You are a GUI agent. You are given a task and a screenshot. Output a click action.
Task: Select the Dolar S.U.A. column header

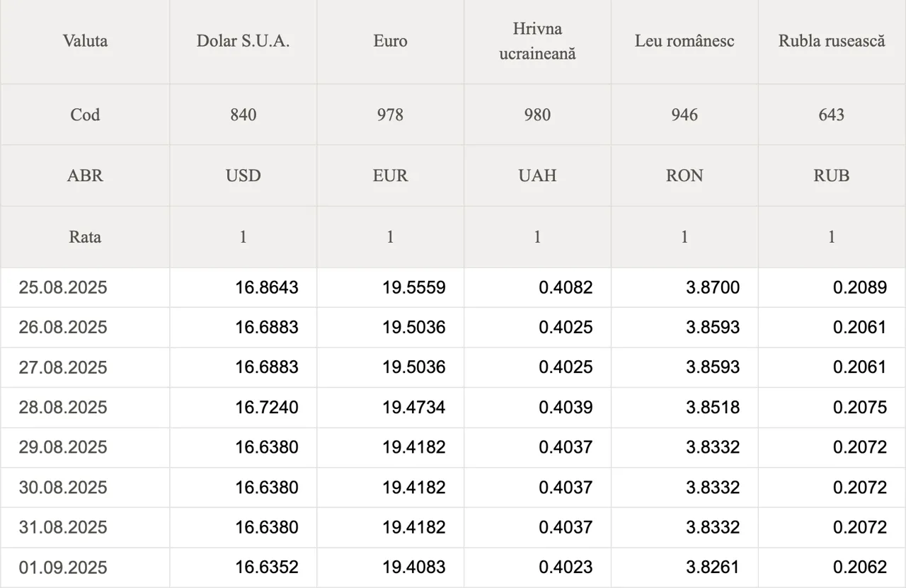[x=243, y=41]
